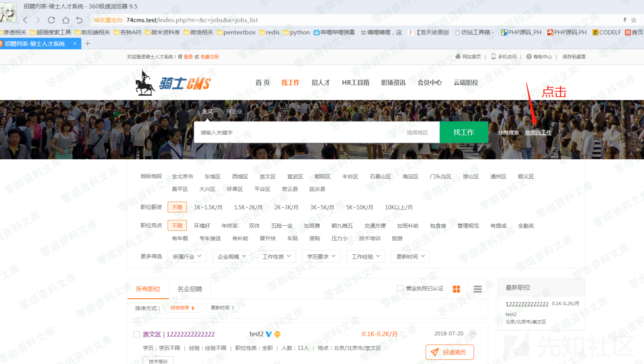644x364 pixels.
Task: Open the redis bookmark folder
Action: pos(270,32)
